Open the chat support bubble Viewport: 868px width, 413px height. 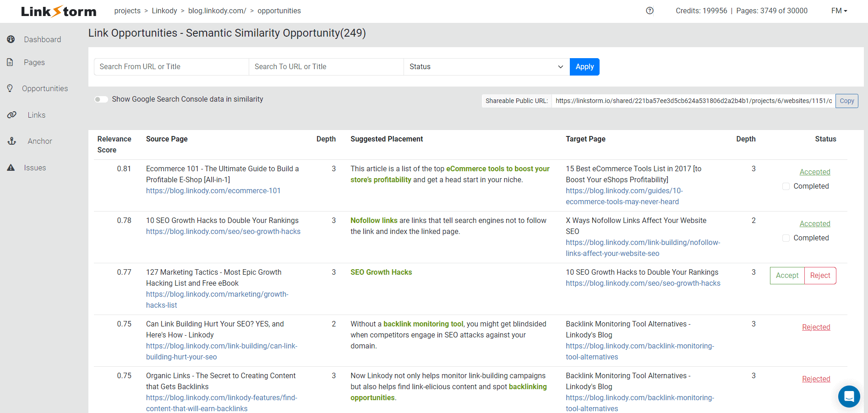pyautogui.click(x=849, y=397)
